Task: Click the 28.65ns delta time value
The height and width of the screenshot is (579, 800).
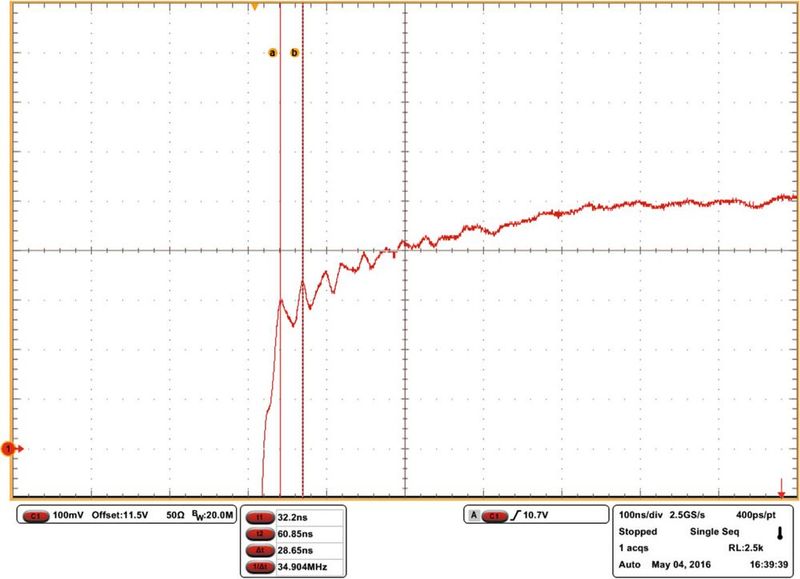Action: tap(295, 550)
